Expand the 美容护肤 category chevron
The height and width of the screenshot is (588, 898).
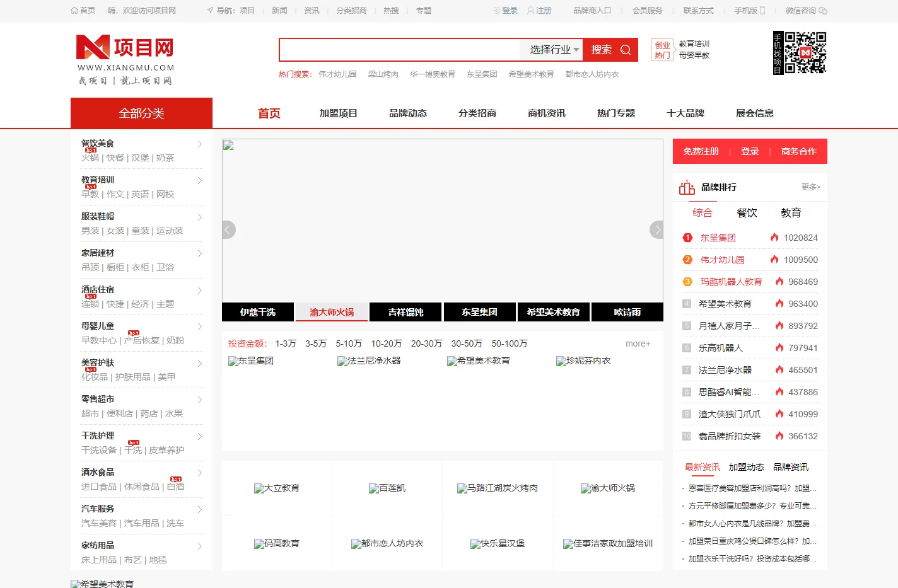click(200, 364)
